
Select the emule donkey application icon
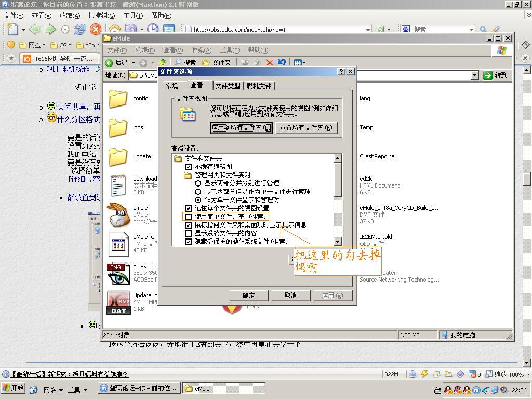[118, 215]
